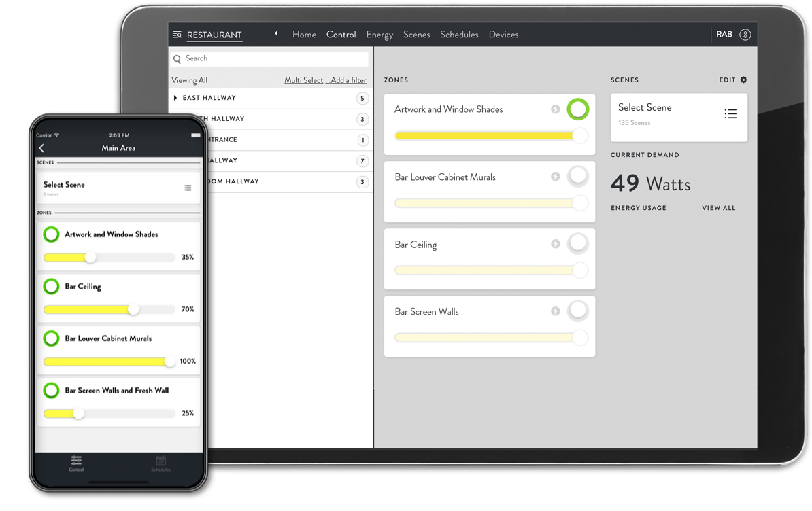Click the scenes edit gear icon
Image resolution: width=812 pixels, height=511 pixels.
743,80
